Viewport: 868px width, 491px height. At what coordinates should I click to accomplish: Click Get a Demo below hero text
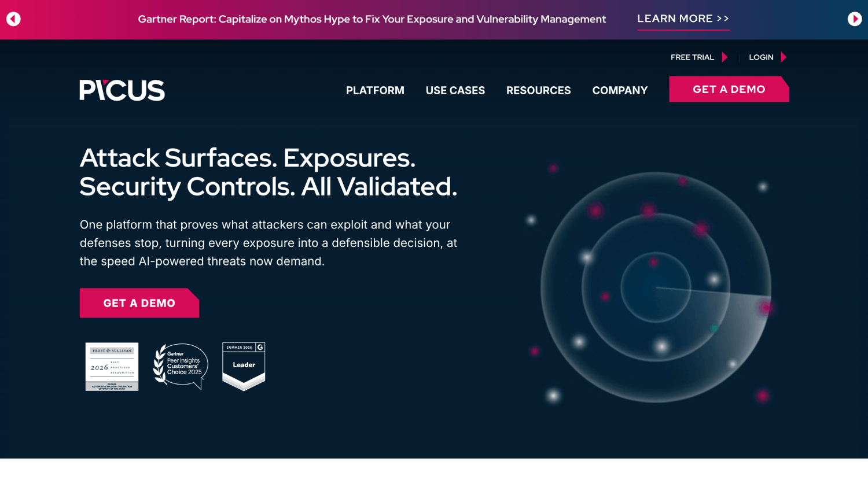pyautogui.click(x=139, y=303)
